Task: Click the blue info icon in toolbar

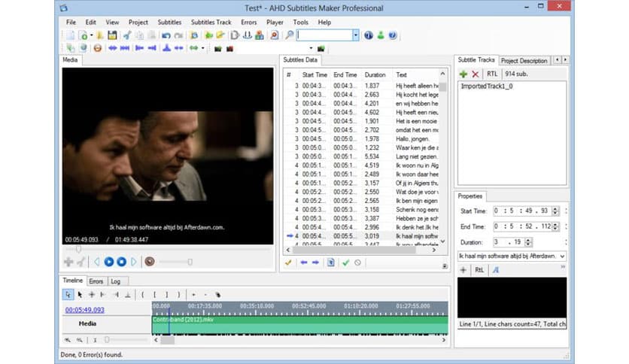Action: [368, 35]
